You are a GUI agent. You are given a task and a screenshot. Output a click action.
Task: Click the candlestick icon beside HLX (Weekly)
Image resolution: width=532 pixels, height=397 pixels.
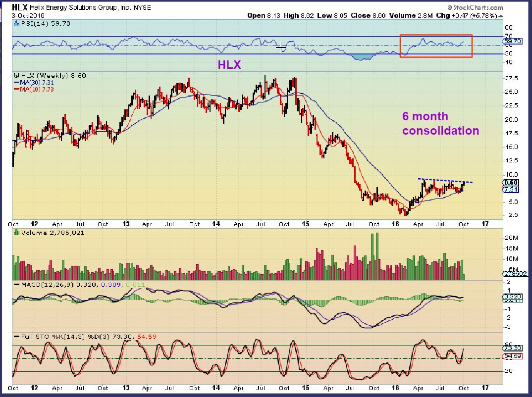17,76
